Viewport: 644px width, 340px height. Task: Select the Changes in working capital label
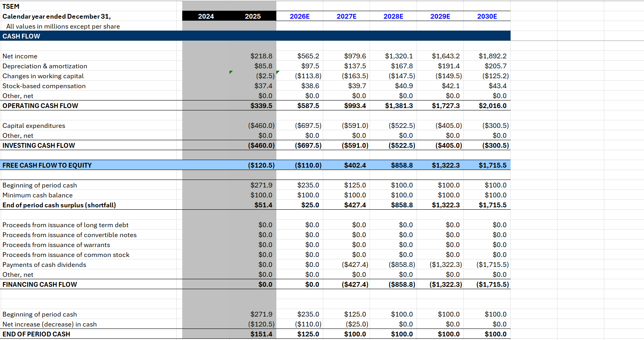tap(43, 76)
